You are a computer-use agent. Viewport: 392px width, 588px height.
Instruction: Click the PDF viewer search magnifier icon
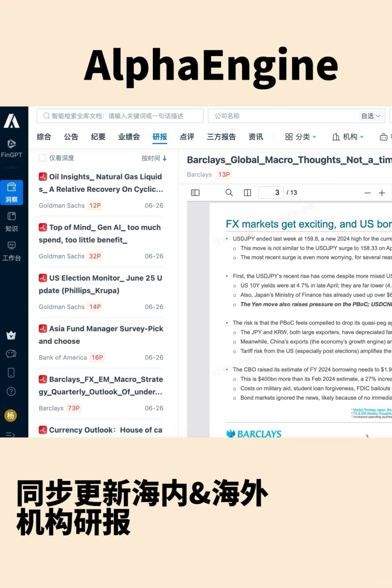229,192
